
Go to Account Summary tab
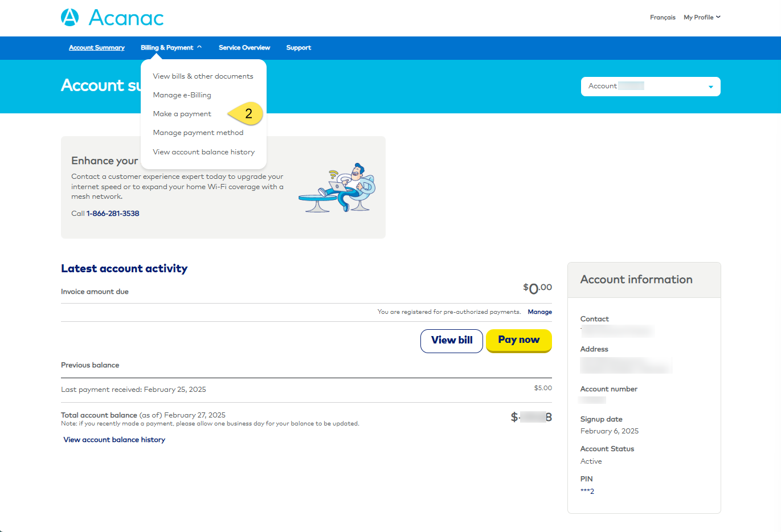pyautogui.click(x=97, y=48)
